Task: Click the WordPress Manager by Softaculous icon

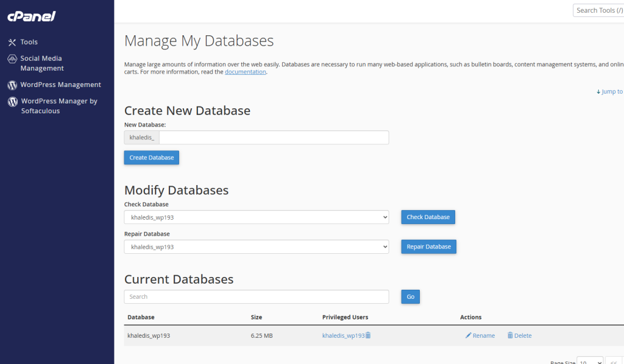Action: pos(12,102)
